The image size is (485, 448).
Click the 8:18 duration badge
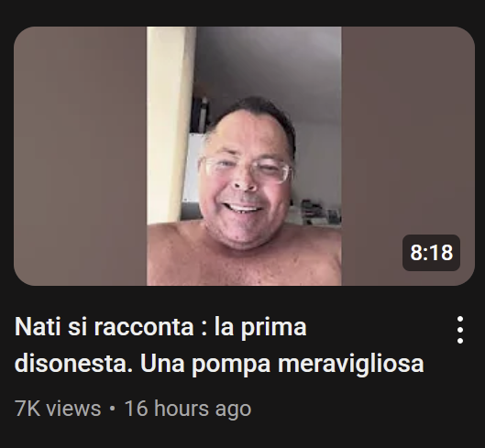click(431, 253)
